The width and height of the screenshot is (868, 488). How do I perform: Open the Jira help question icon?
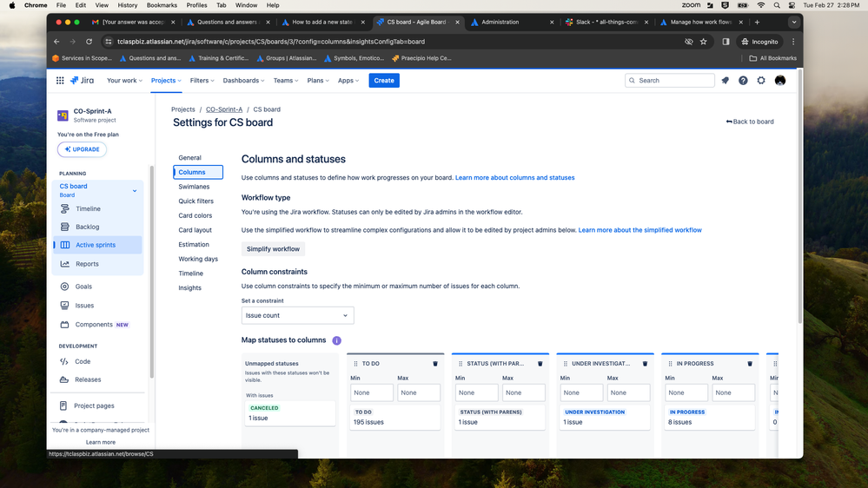coord(743,80)
